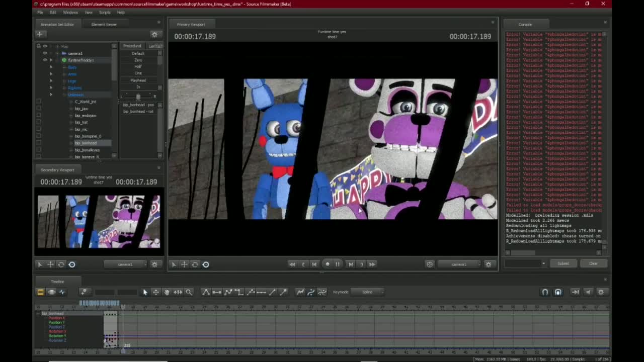Expand the Fingers group
Viewport: 644px width, 362px height.
(x=51, y=87)
